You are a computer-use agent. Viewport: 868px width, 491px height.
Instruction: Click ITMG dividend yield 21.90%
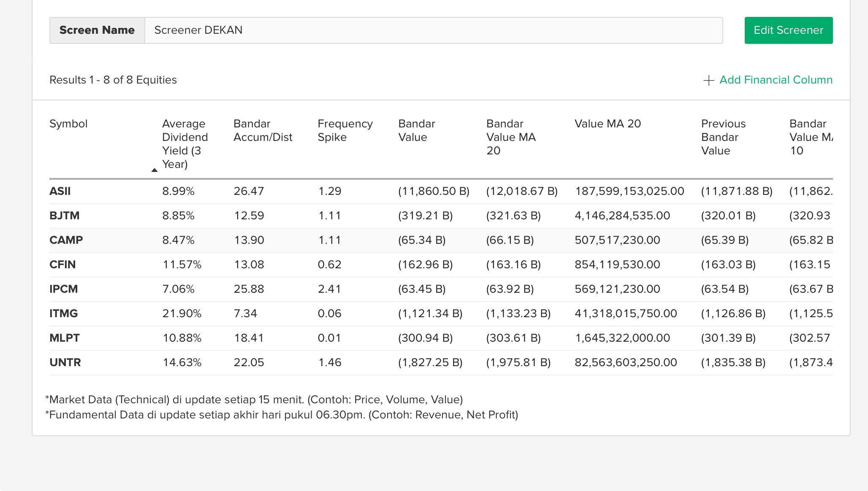point(182,313)
